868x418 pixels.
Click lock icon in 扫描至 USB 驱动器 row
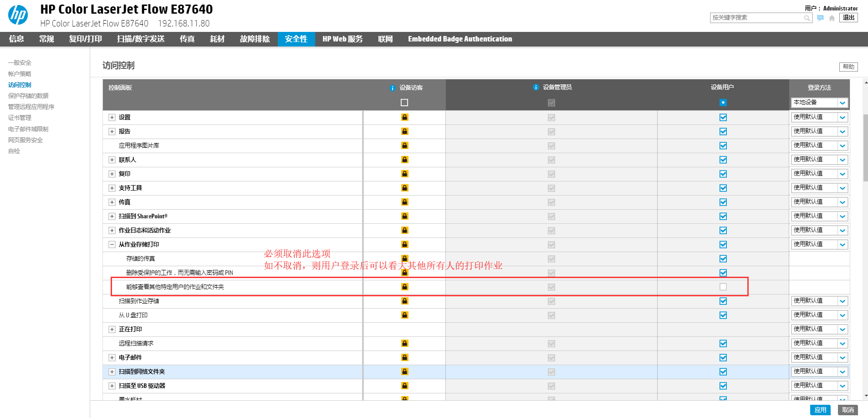click(x=404, y=386)
